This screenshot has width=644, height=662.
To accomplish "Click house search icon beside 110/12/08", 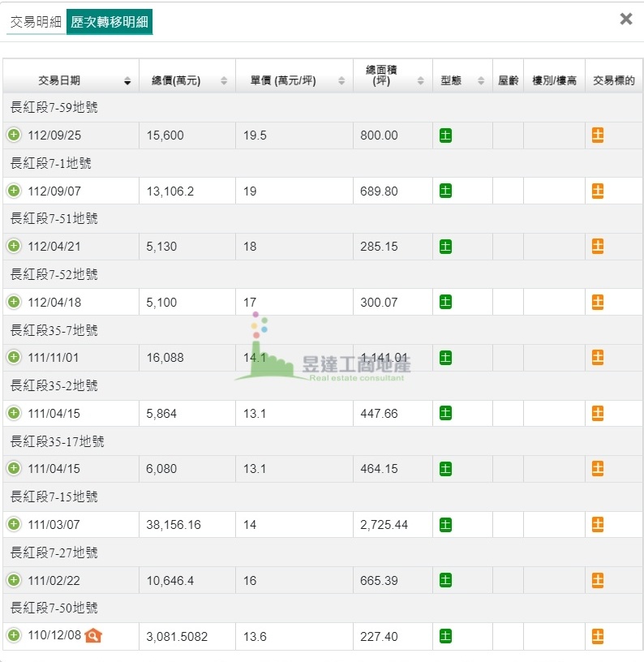I will [x=93, y=635].
